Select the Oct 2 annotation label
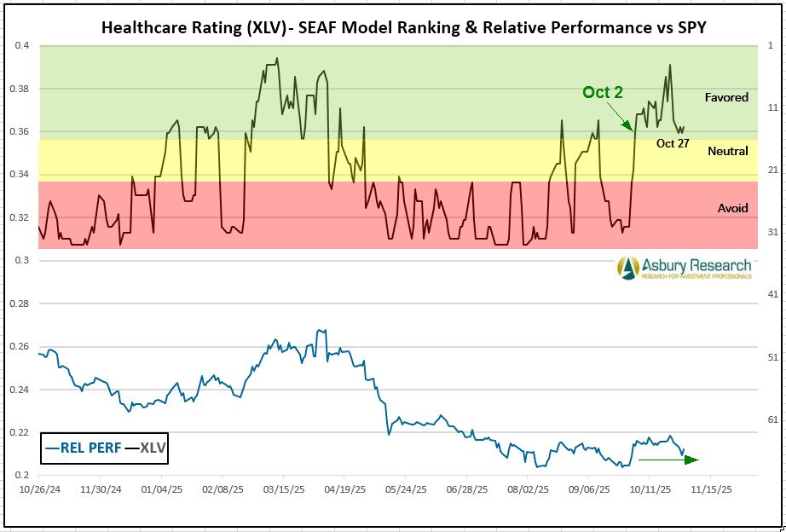Viewport: 786px width, 532px height. pos(603,92)
